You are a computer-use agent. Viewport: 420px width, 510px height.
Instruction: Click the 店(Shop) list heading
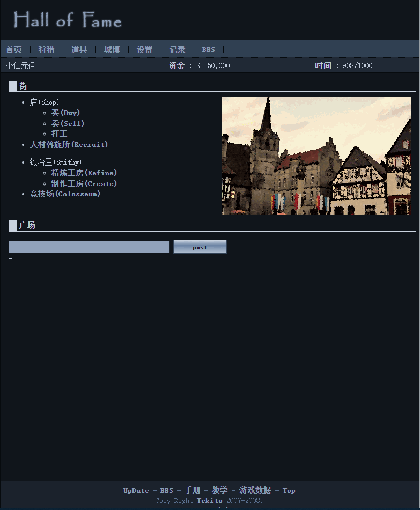pyautogui.click(x=45, y=102)
